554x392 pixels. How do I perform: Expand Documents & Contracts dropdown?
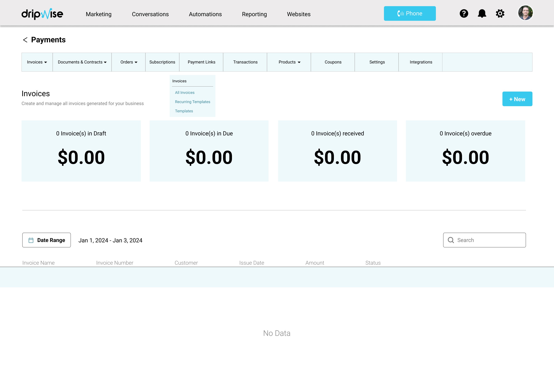click(82, 62)
